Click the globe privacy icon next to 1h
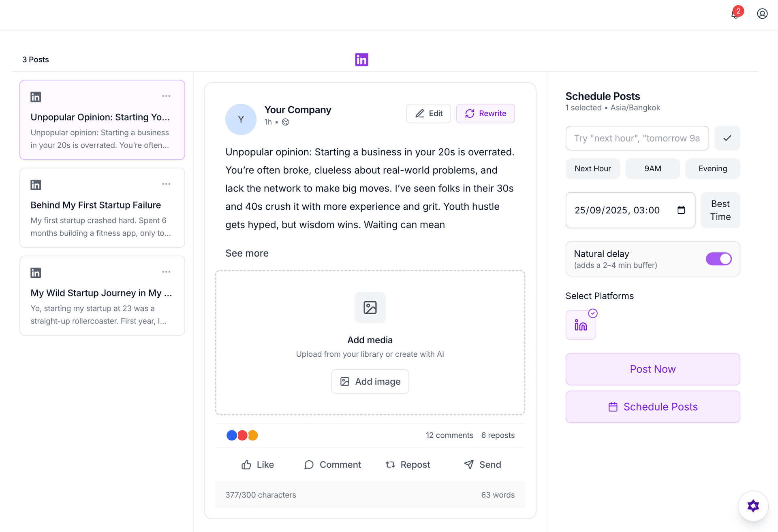 pyautogui.click(x=286, y=122)
